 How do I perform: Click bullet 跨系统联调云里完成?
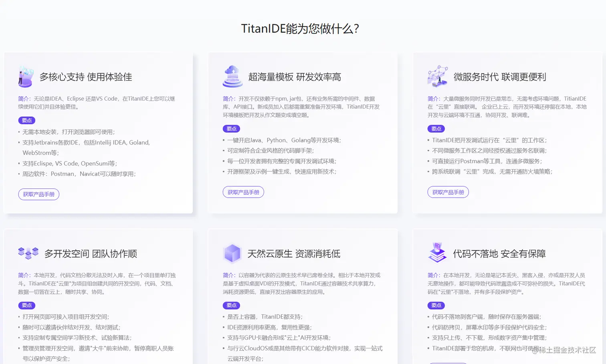[x=492, y=172]
